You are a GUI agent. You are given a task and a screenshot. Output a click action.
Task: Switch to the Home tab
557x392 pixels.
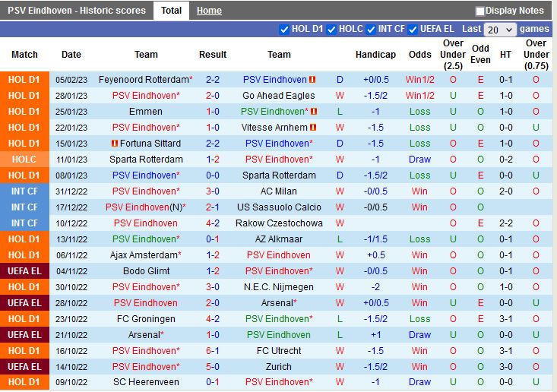click(x=209, y=11)
